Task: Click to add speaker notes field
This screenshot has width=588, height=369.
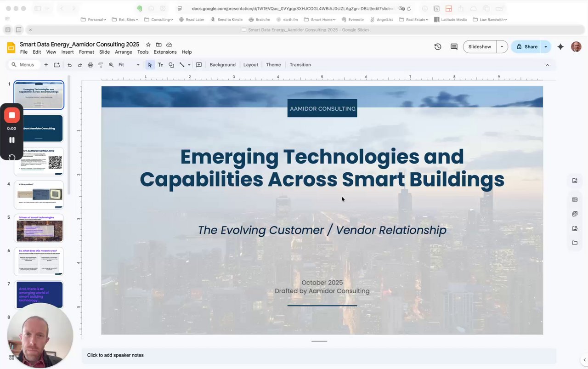Action: point(319,355)
